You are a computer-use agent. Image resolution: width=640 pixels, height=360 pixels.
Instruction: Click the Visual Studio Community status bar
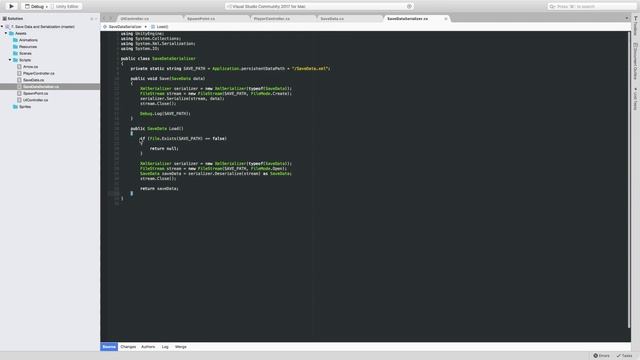tap(318, 7)
